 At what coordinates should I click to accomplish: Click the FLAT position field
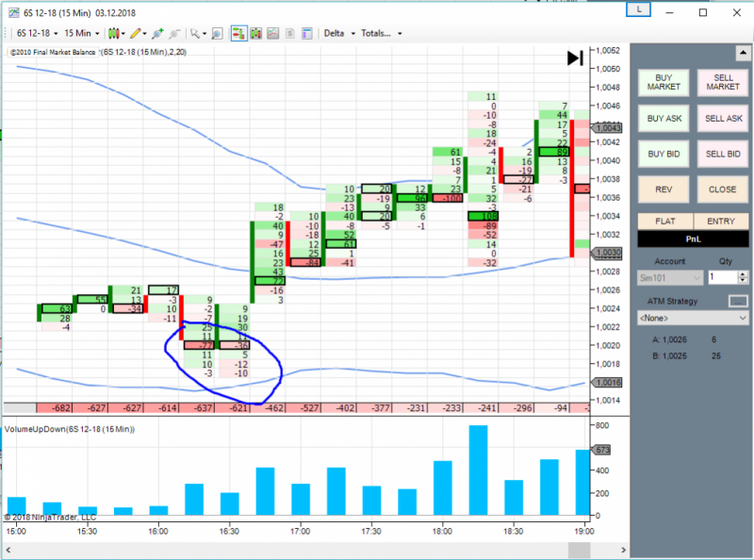[665, 222]
